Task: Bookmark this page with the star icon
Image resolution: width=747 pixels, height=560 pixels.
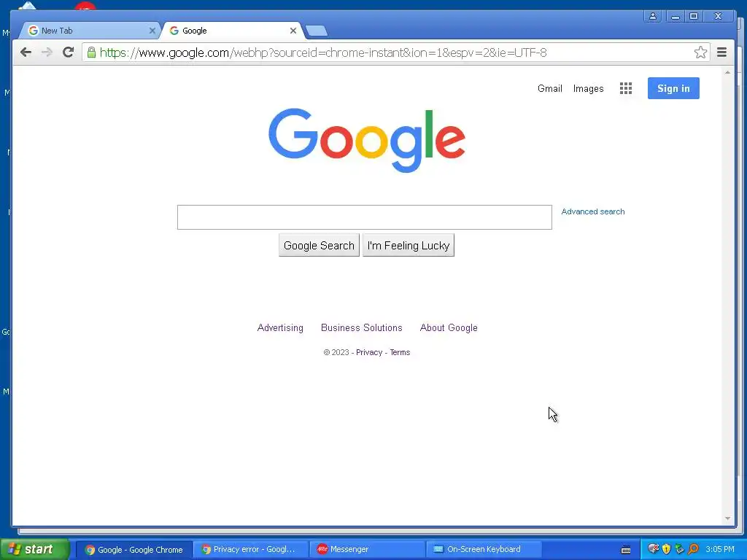Action: [700, 52]
